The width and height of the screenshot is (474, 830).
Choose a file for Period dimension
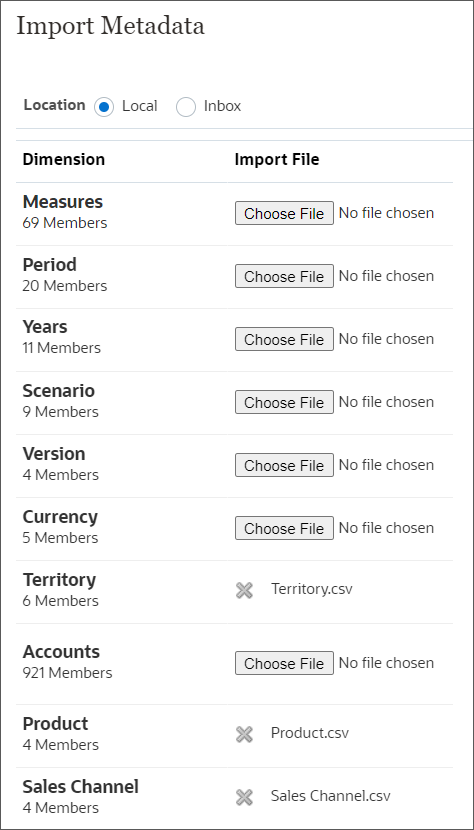pos(284,276)
